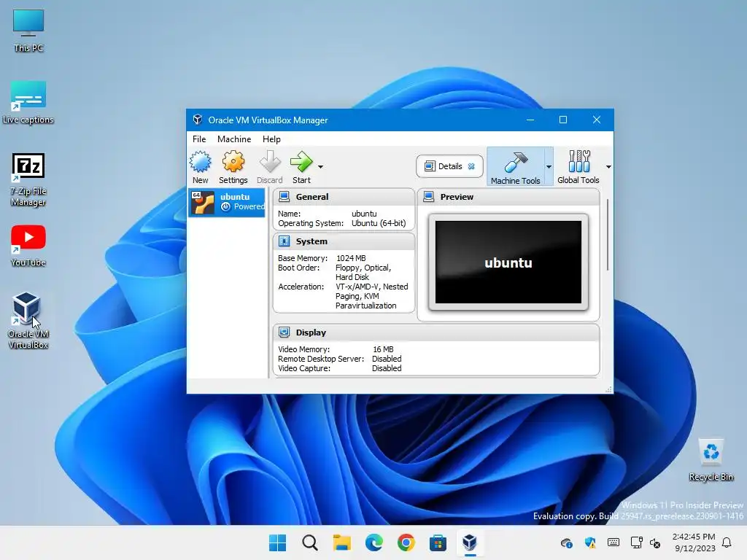This screenshot has height=560, width=747.
Task: Click the touch keyboard tray icon
Action: 614,542
